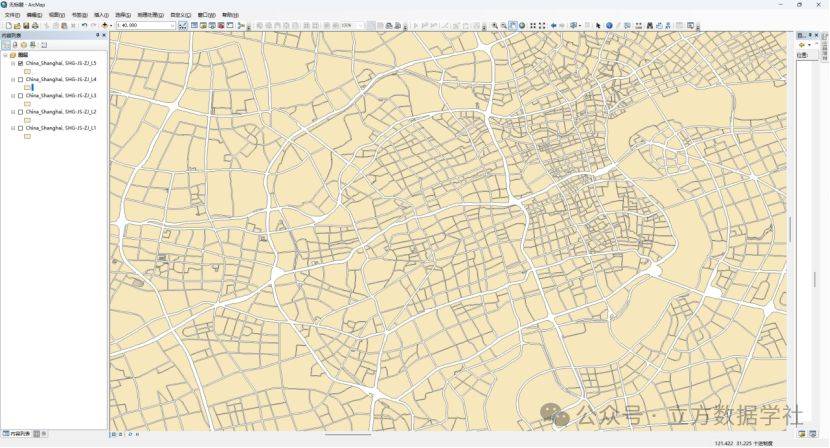Click the Fixed Zoom Out icon
Viewport: 830px width, 448px height.
542,25
